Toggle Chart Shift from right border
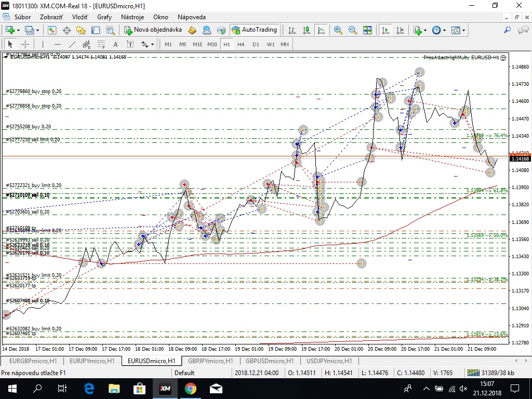This screenshot has width=532, height=399. (x=400, y=30)
